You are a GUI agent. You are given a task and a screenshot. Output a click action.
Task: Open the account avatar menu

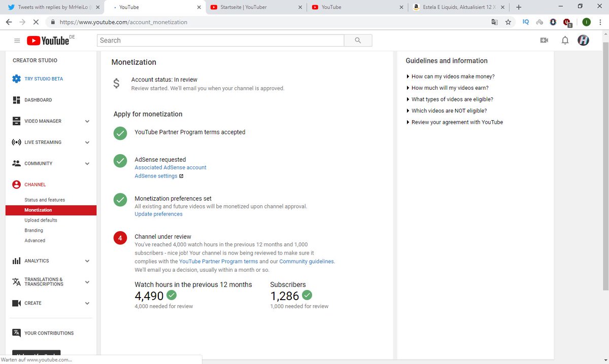[x=584, y=41]
